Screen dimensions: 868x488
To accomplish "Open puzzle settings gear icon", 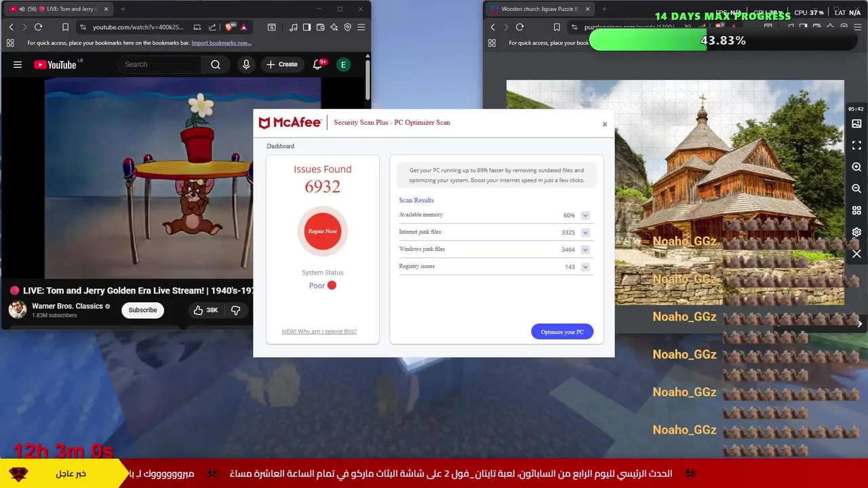I will point(856,232).
